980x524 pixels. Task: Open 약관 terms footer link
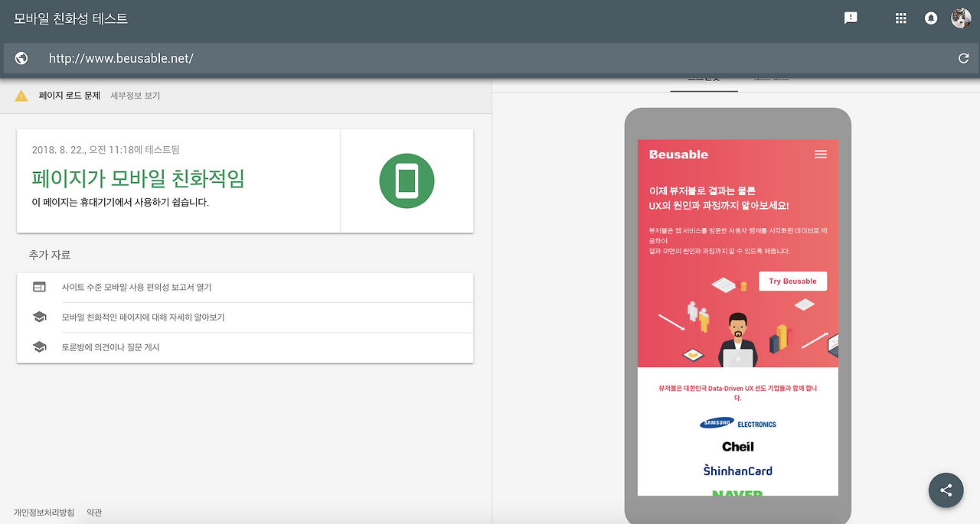(x=94, y=513)
